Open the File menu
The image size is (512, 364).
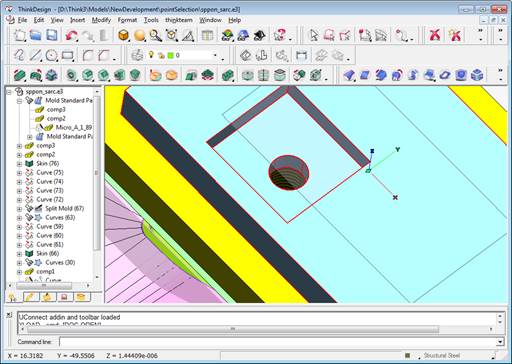click(x=22, y=20)
